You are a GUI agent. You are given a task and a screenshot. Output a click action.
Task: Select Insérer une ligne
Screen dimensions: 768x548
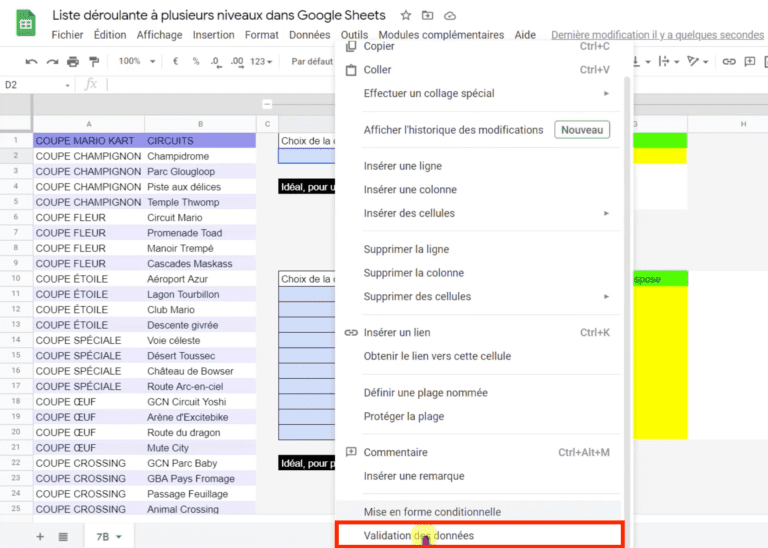pos(480,166)
